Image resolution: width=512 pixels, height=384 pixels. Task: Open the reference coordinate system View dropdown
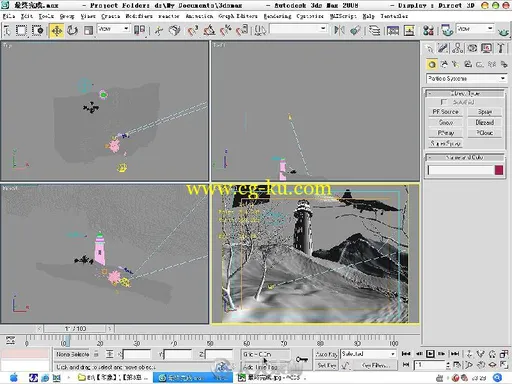tap(113, 29)
